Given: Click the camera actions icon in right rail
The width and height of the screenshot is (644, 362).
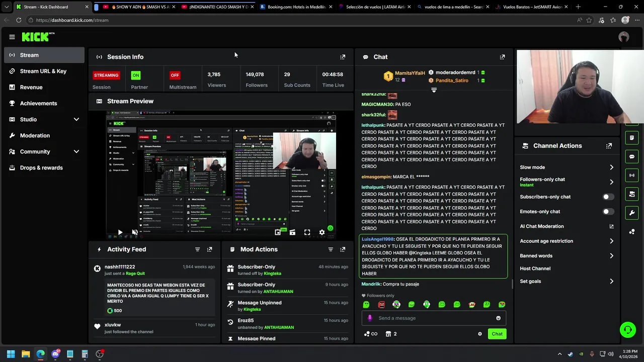Looking at the screenshot, I should tap(632, 194).
